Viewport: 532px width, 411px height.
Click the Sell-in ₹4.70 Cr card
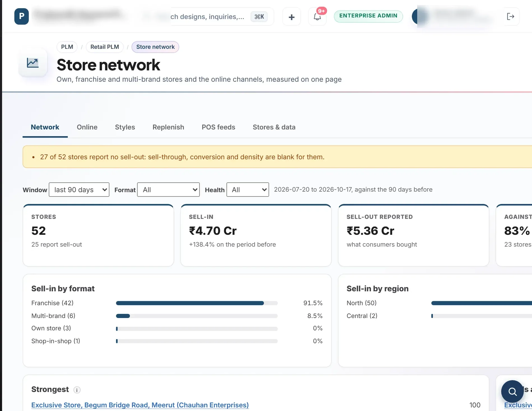pyautogui.click(x=256, y=235)
